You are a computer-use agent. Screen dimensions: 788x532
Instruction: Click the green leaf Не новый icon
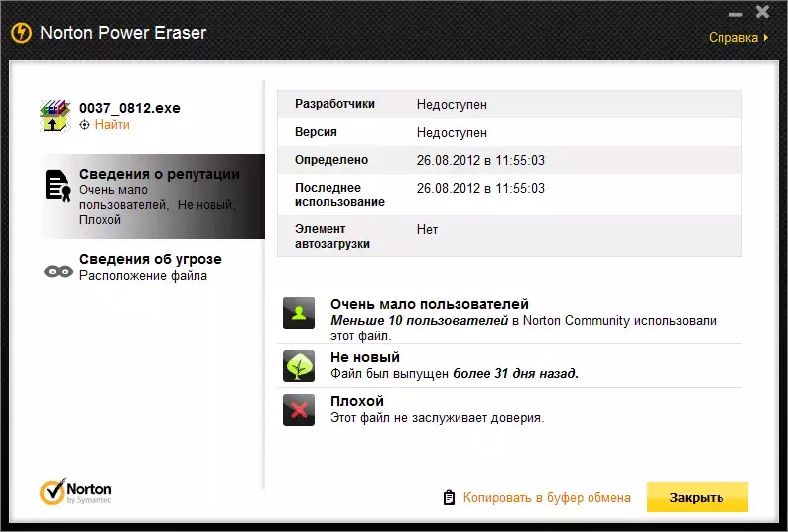pyautogui.click(x=299, y=366)
